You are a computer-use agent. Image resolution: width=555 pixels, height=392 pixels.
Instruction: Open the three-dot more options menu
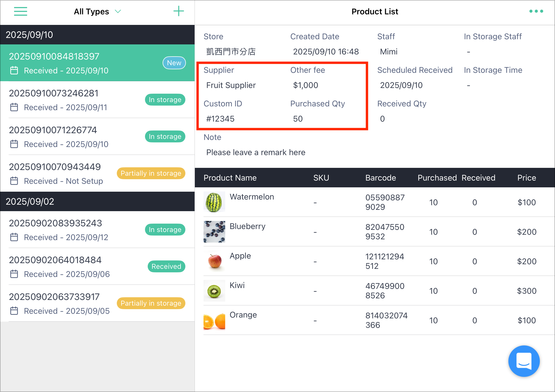(x=536, y=11)
